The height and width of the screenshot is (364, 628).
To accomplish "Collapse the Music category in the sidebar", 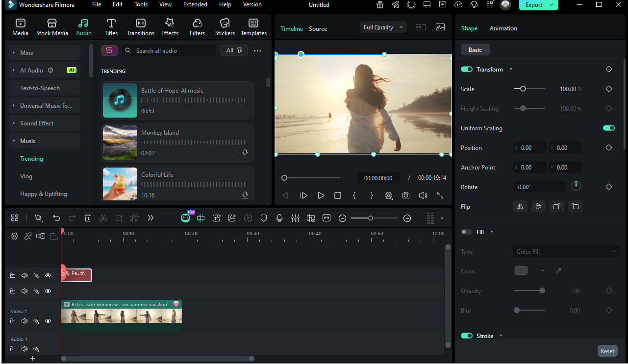I will click(13, 141).
